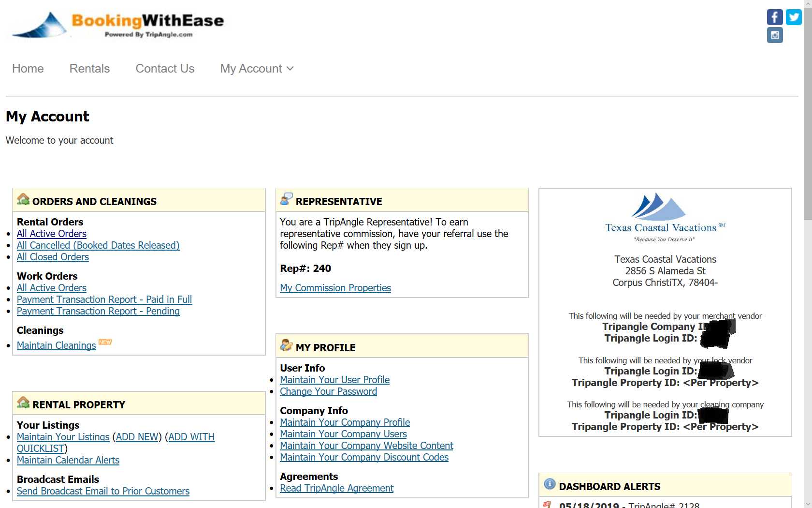Click the 2856 S Alameda St address

(665, 271)
